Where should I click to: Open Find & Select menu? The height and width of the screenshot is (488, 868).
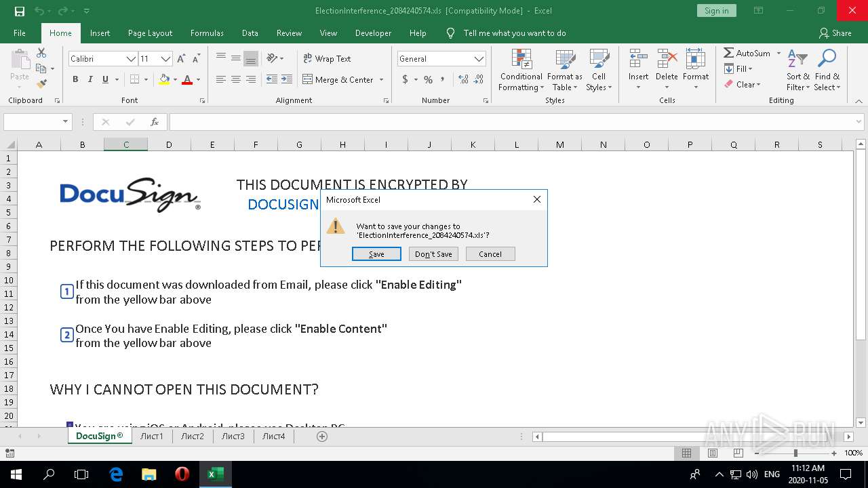827,70
